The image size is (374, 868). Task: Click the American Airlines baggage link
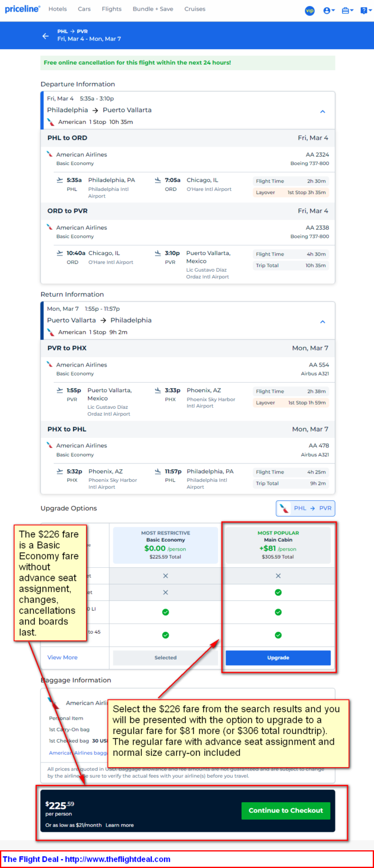(x=79, y=753)
